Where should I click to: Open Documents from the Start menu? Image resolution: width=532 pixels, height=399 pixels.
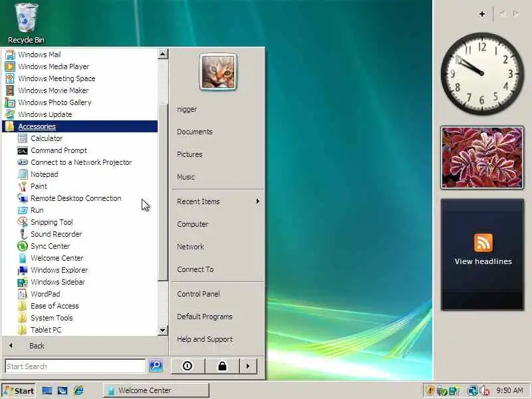(218, 132)
